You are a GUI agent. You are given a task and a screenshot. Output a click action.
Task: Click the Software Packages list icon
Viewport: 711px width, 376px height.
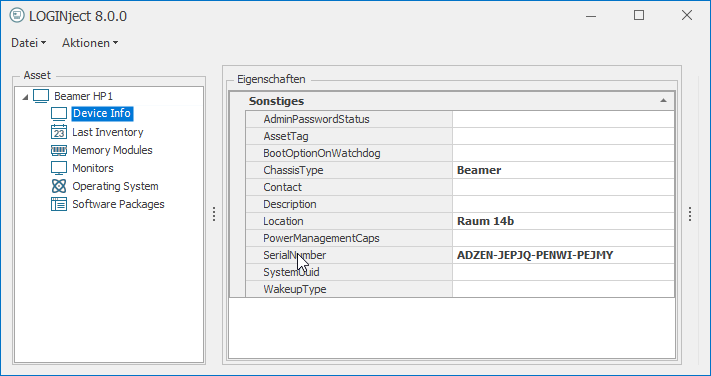(59, 204)
